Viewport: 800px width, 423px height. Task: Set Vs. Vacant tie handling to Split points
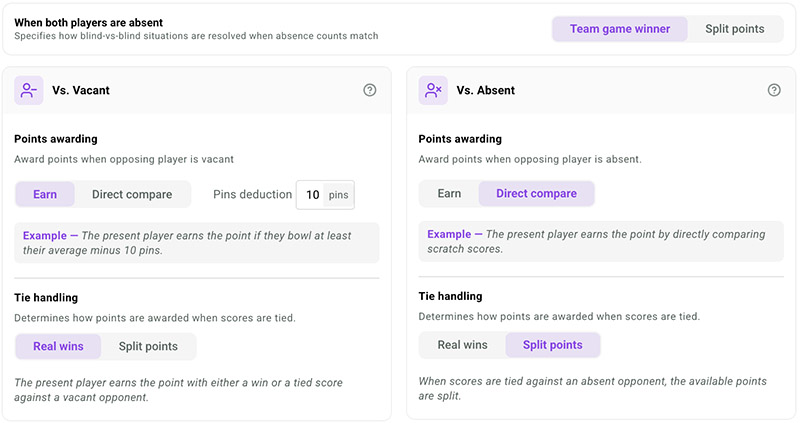(148, 346)
